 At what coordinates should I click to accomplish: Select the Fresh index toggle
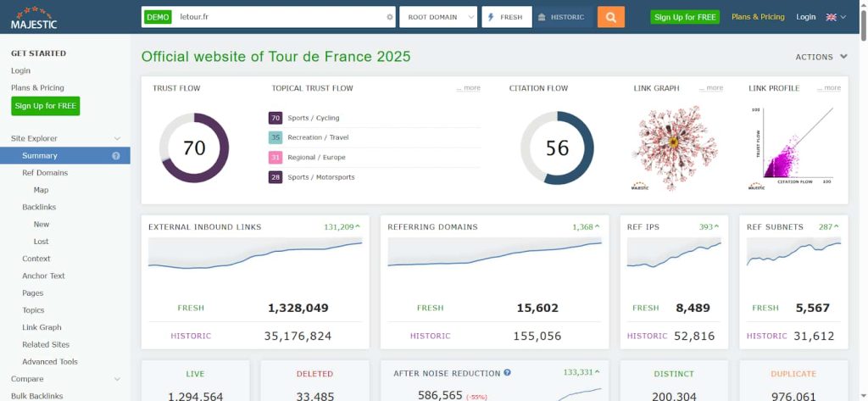(507, 17)
